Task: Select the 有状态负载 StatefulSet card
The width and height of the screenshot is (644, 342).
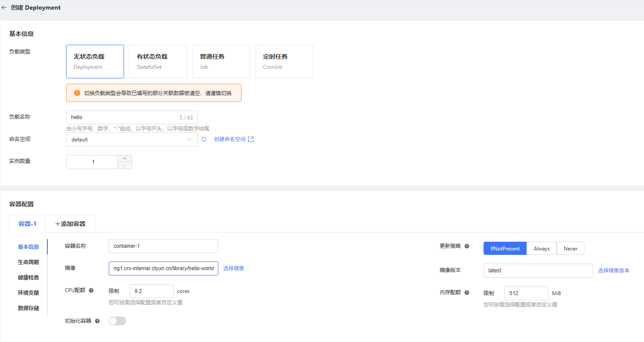Action: click(x=158, y=61)
